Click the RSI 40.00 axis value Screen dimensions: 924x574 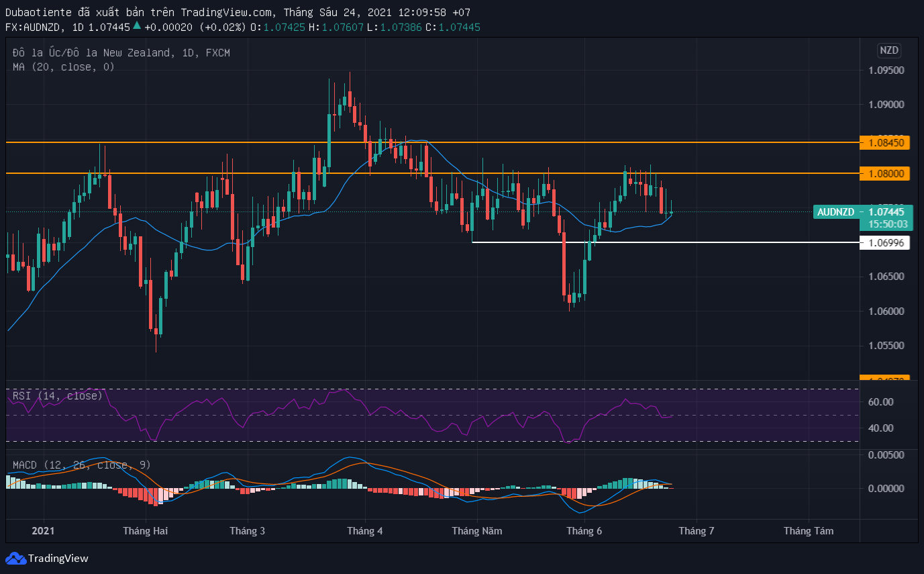point(880,428)
